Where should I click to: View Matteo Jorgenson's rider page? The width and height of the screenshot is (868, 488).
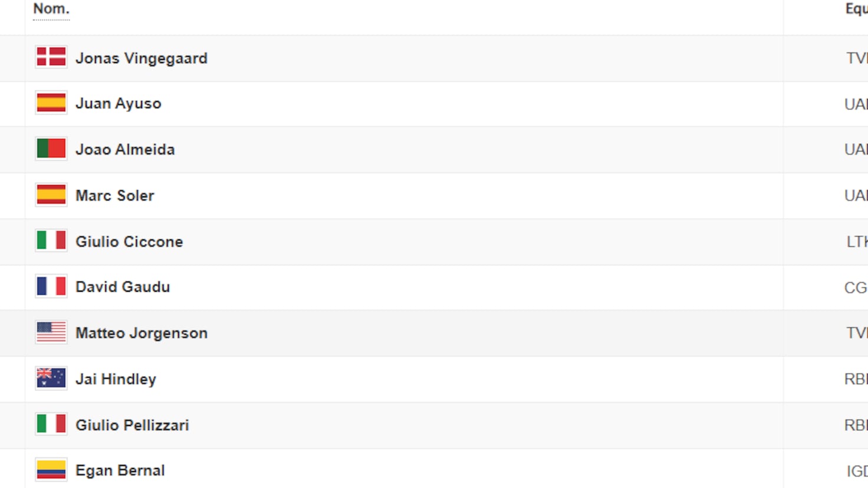point(141,333)
